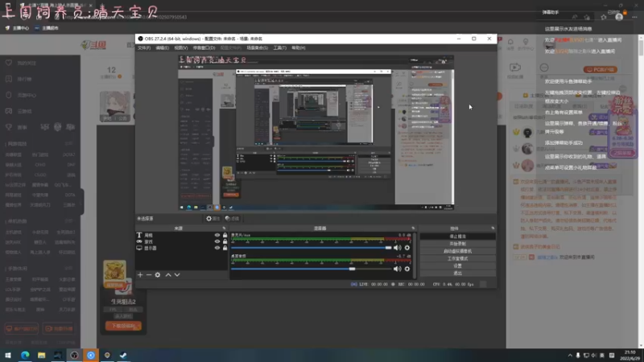644x362 pixels.
Task: Click the PC客户端 button in browser page
Action: 600,70
